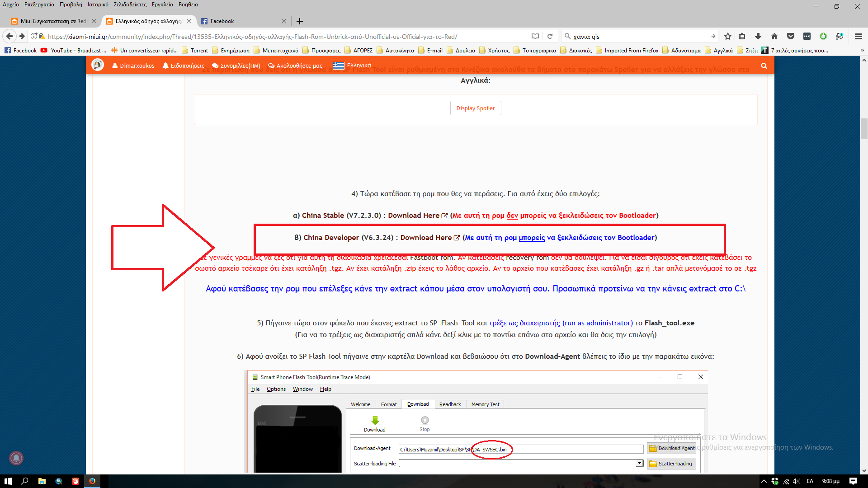Click the page vertical scrollbar thumb
Screen dimensions: 868x488
[864, 130]
